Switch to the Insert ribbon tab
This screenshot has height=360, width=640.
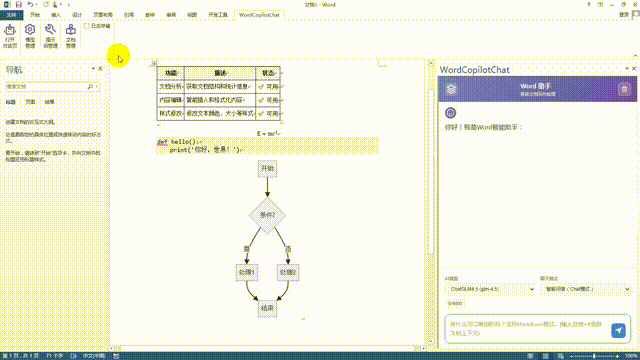[x=56, y=15]
